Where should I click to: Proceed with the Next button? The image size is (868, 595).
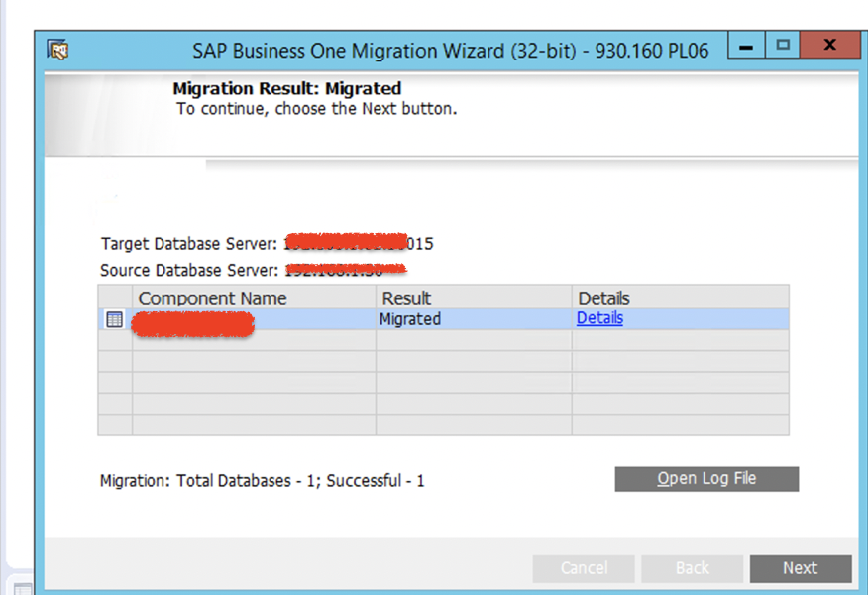click(x=800, y=568)
